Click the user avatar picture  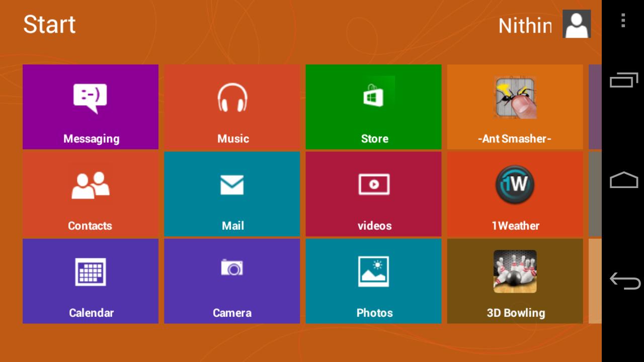[x=577, y=24]
